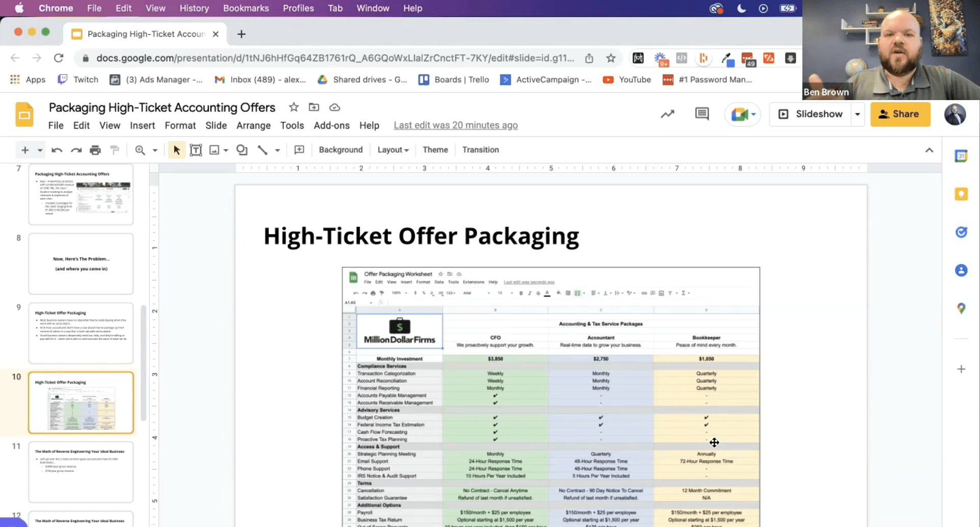
Task: Select the shape tool
Action: (241, 150)
